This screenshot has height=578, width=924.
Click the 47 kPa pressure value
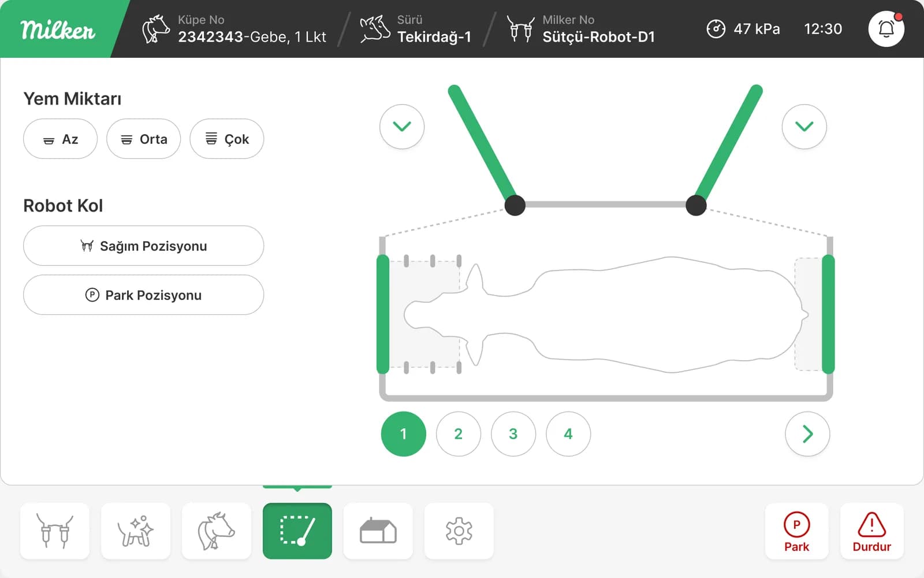(x=757, y=29)
